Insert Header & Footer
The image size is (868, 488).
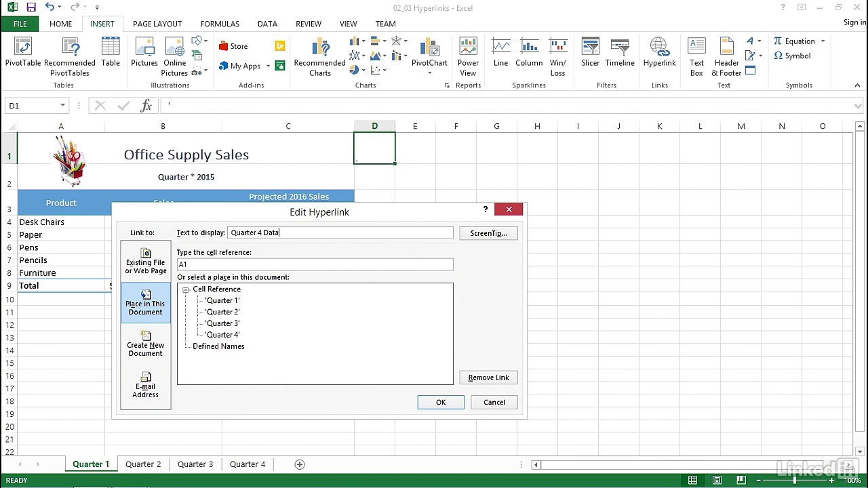(x=726, y=56)
